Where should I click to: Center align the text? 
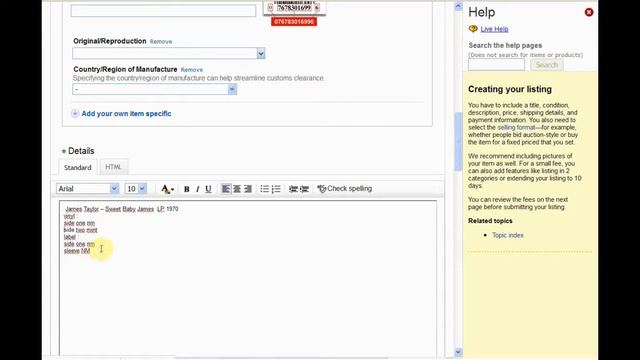(x=237, y=189)
